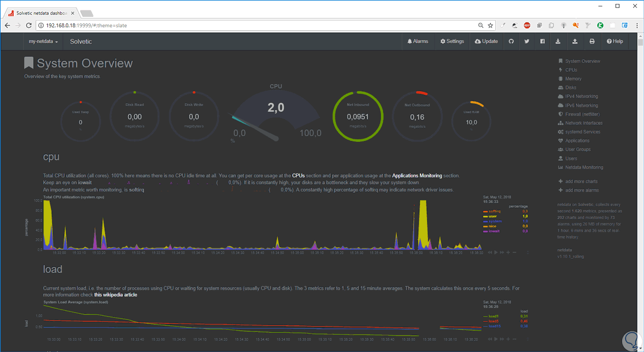Click play control under CPU chart
The width and height of the screenshot is (644, 352).
[496, 253]
